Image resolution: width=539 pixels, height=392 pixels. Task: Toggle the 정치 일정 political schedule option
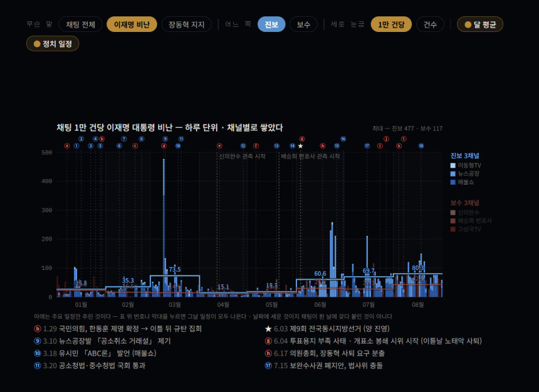[x=53, y=44]
